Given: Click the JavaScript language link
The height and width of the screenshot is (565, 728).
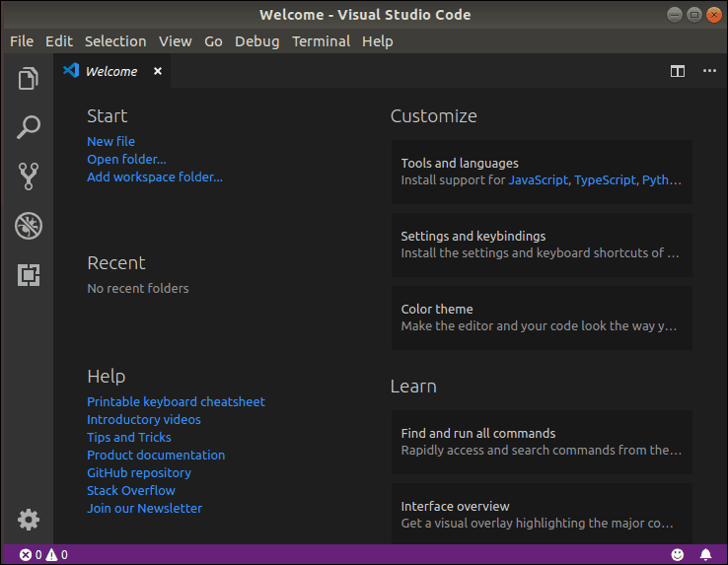Looking at the screenshot, I should [538, 180].
